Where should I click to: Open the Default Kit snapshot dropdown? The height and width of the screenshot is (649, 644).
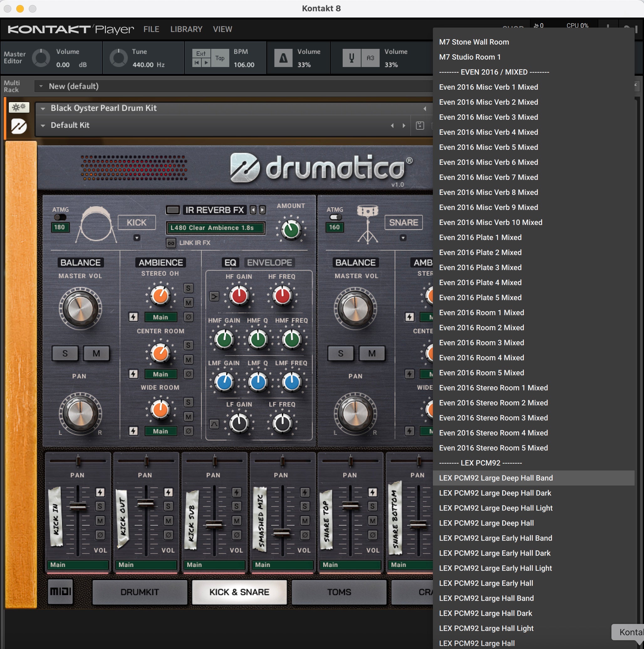click(x=43, y=126)
